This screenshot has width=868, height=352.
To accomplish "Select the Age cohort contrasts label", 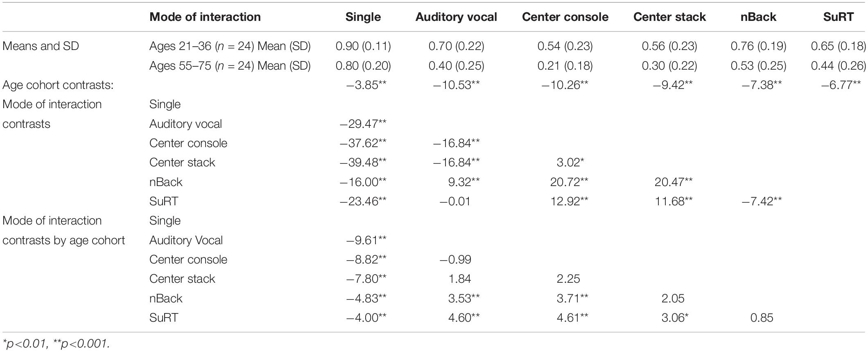I will tap(58, 85).
